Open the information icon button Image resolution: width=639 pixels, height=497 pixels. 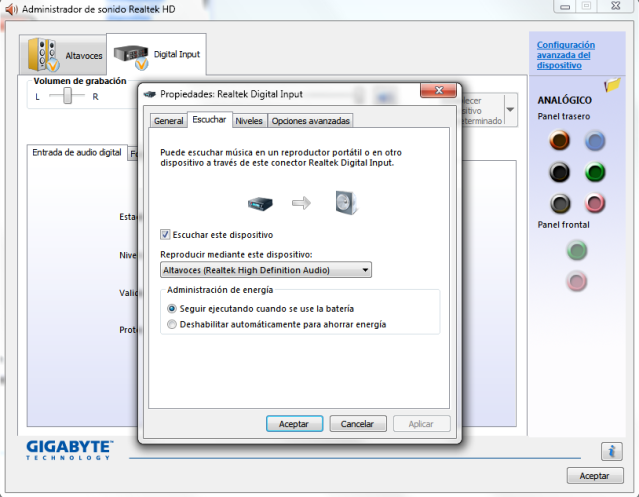tap(611, 451)
